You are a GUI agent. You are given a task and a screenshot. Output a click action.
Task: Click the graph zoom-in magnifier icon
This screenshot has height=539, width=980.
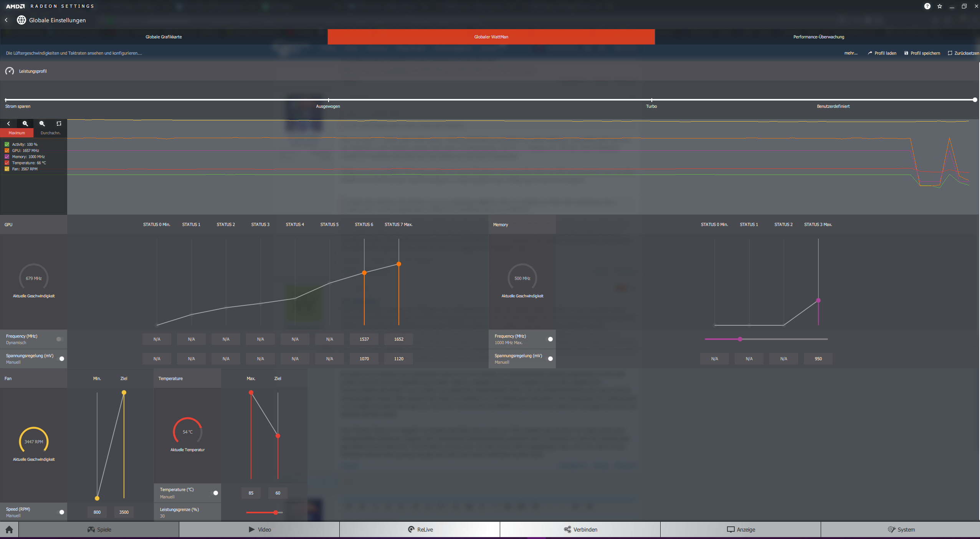[25, 124]
